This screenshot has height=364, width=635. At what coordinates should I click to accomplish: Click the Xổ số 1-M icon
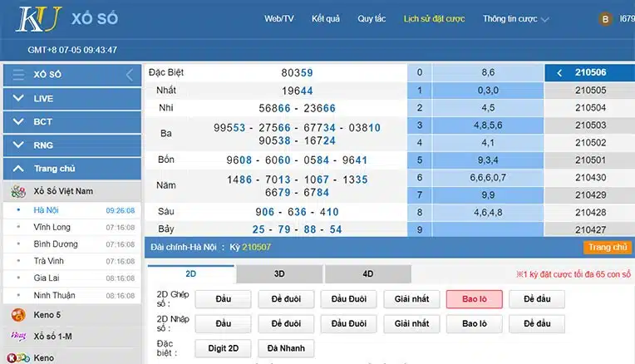tap(18, 336)
